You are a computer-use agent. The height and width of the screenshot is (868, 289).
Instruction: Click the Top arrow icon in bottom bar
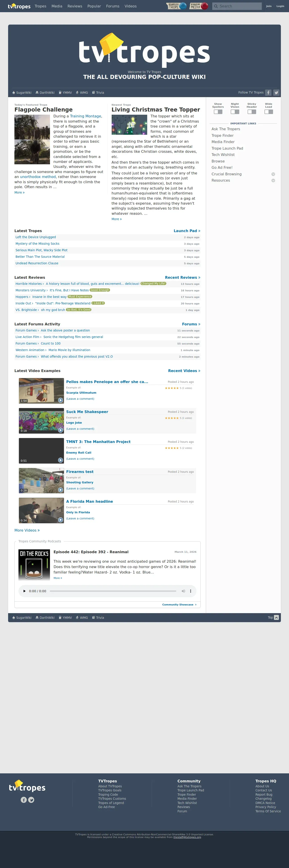(x=276, y=618)
